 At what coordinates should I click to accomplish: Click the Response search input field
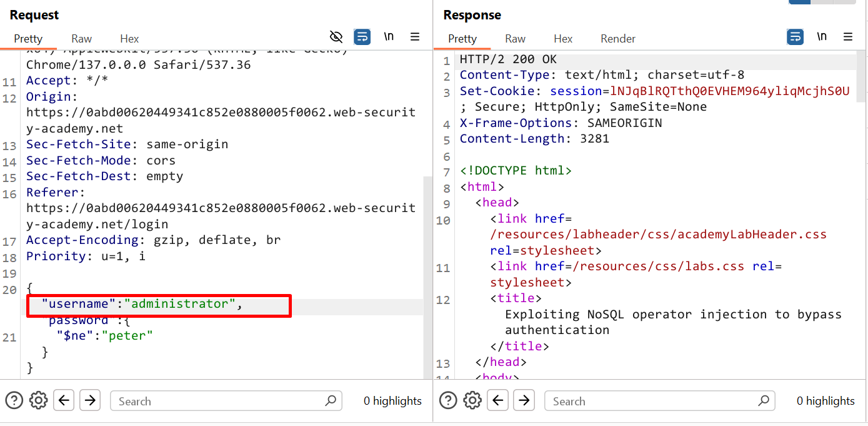(653, 401)
